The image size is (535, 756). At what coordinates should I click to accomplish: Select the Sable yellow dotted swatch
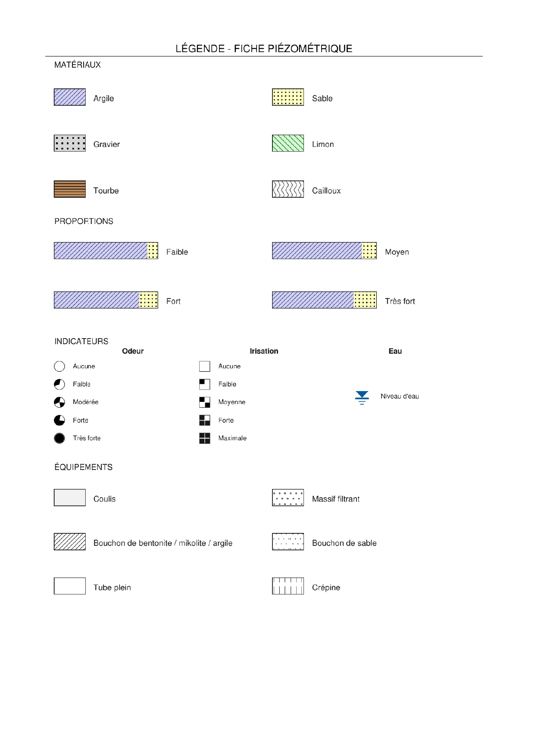coord(288,97)
